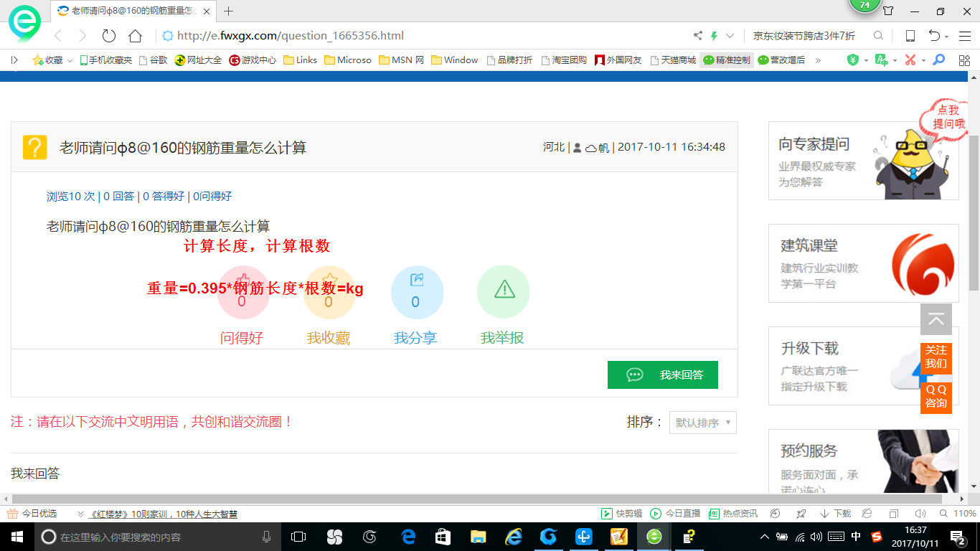Open the Links bookmark folder
The height and width of the screenshot is (551, 980).
301,60
